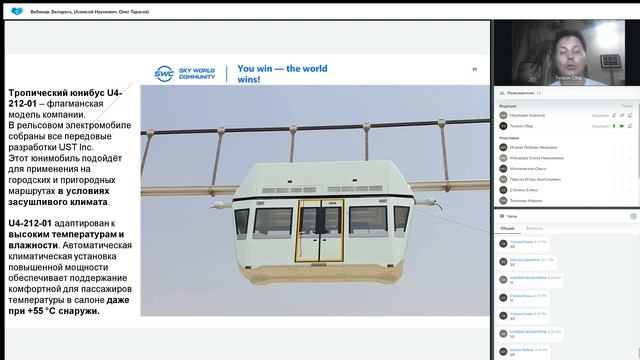Select participant Макарова Елена Николаевна
The height and width of the screenshot is (360, 640).
tap(537, 158)
